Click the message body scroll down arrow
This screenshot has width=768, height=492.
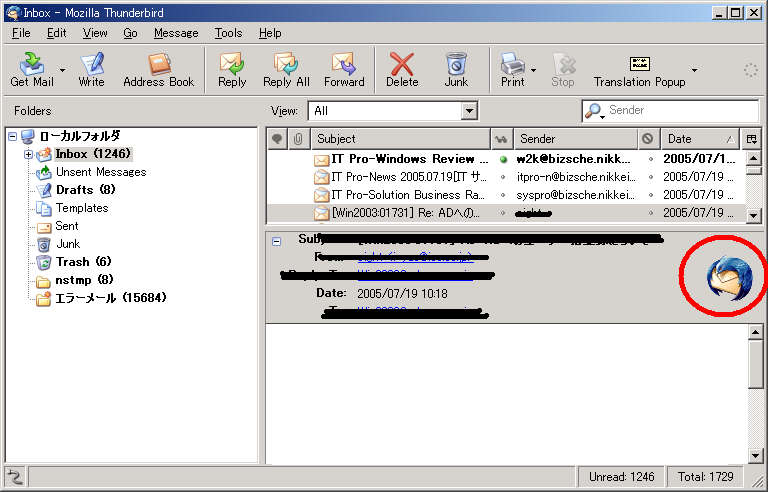coord(755,456)
